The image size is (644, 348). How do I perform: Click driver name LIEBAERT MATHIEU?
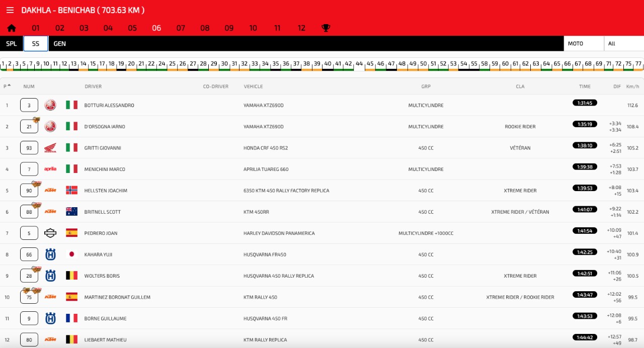(106, 340)
